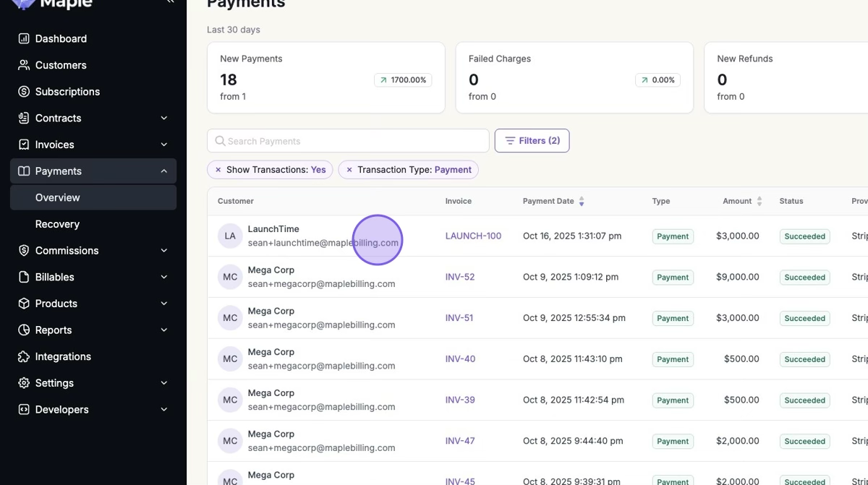Expand the Contracts menu chevron

tap(163, 119)
